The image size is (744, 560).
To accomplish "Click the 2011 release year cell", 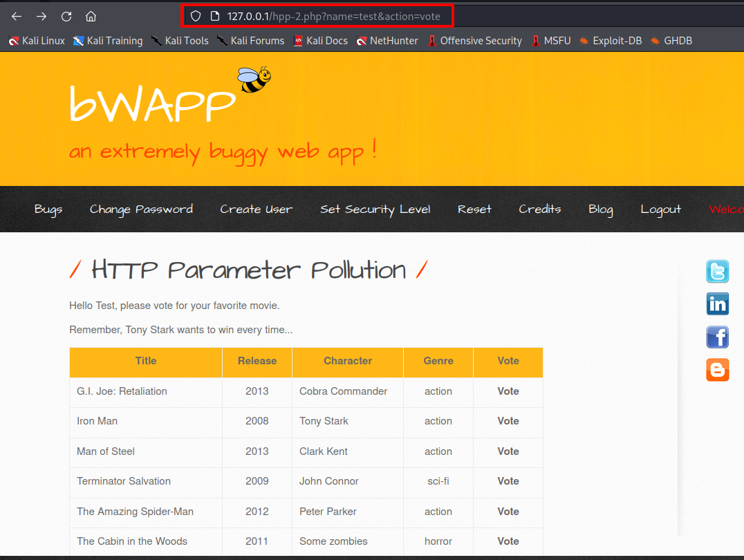I will [x=257, y=541].
